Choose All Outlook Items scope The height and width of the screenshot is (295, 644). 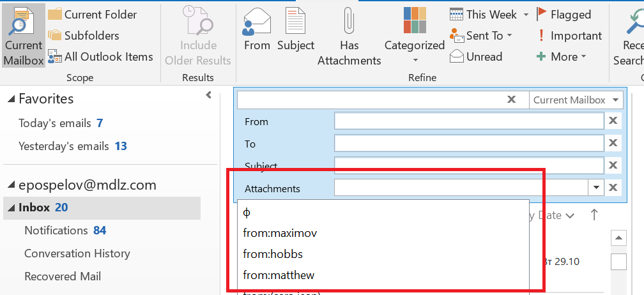pos(100,57)
